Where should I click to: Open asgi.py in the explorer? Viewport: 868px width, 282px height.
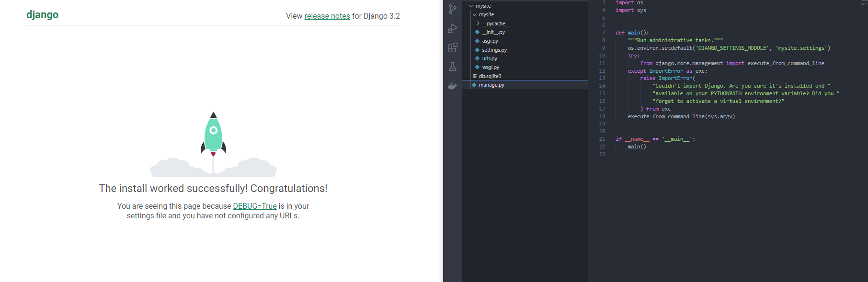coord(490,41)
